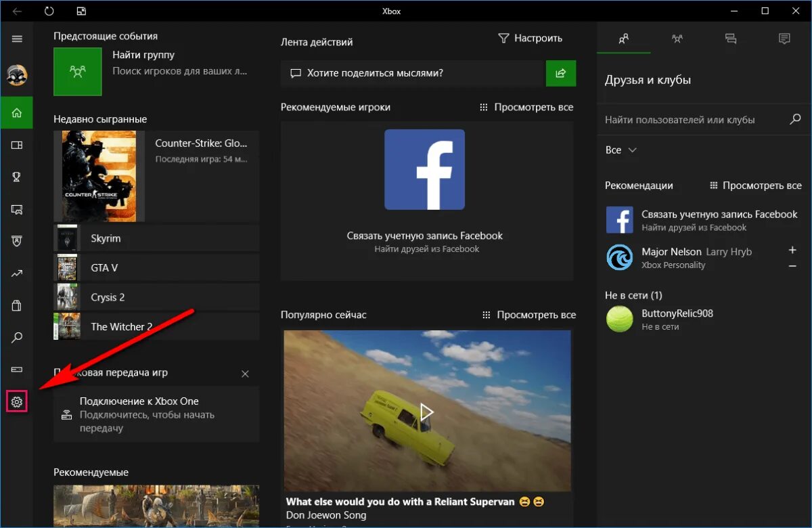The width and height of the screenshot is (812, 528).
Task: Add Major Nelson with the plus icon
Action: 792,250
